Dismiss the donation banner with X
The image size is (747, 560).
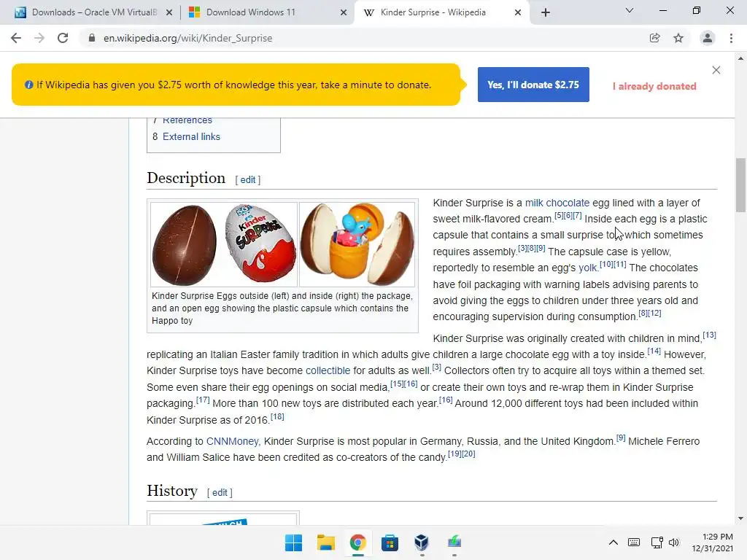point(716,70)
